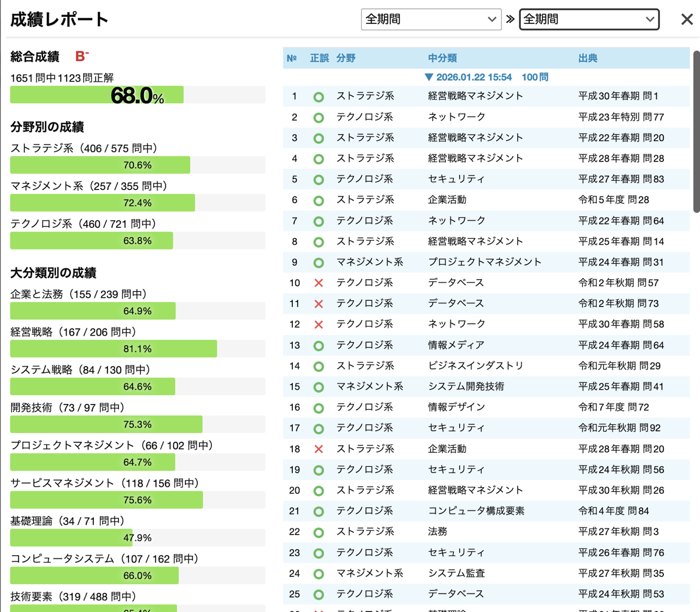Open the second 全期間 period dropdown
This screenshot has height=612, width=700.
point(589,19)
